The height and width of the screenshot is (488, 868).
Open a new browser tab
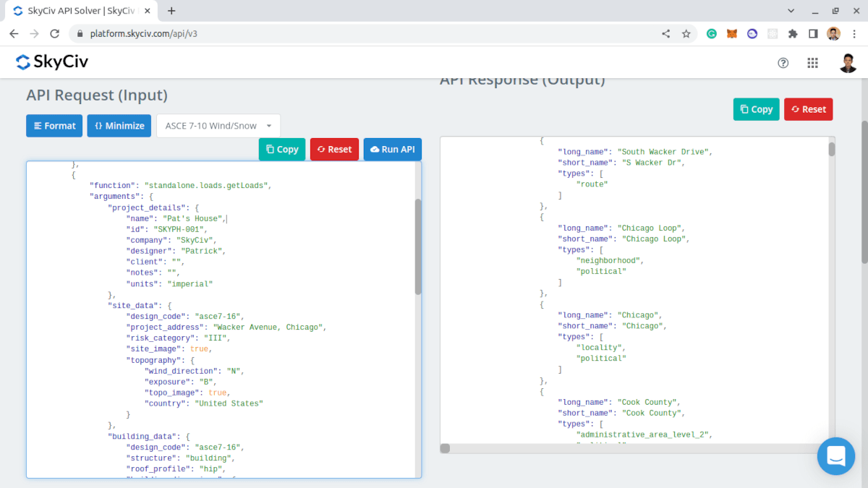(x=171, y=11)
